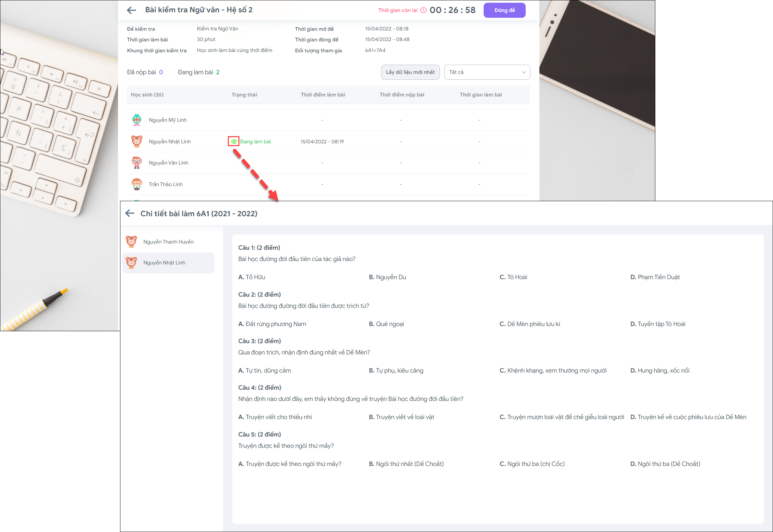Choose answer C. Tô Hoài for Câu 1
773x532 pixels.
point(513,277)
